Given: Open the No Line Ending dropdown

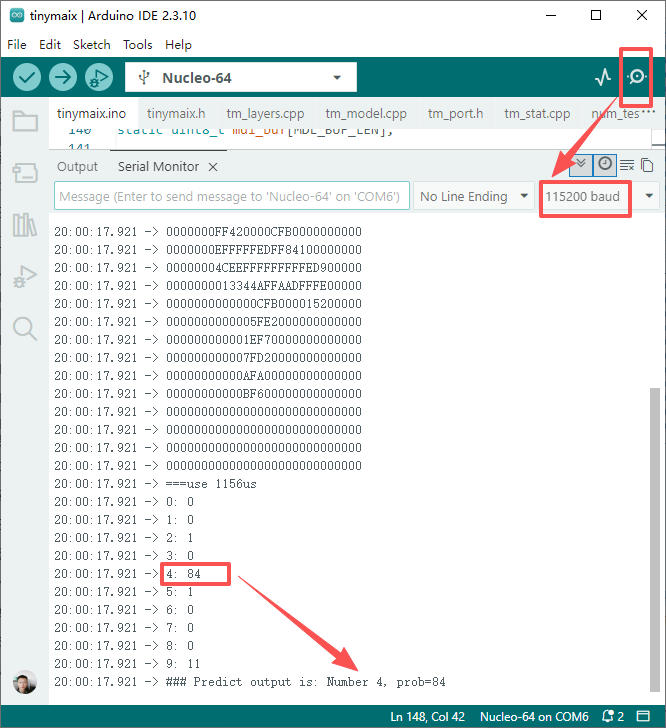Looking at the screenshot, I should pyautogui.click(x=474, y=196).
